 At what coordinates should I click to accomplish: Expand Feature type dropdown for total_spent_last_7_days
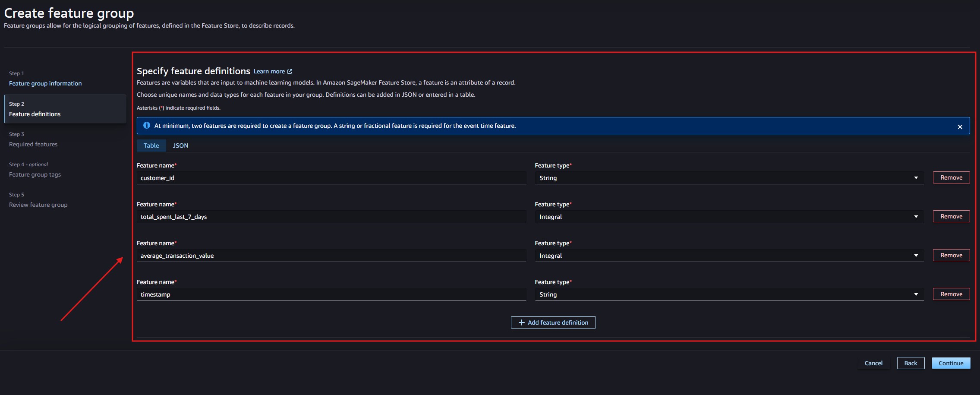729,217
